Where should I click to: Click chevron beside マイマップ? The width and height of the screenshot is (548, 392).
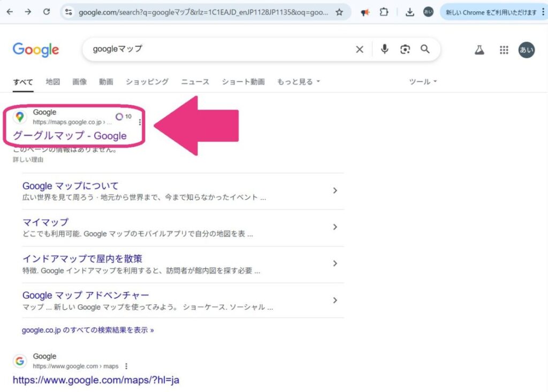point(335,227)
